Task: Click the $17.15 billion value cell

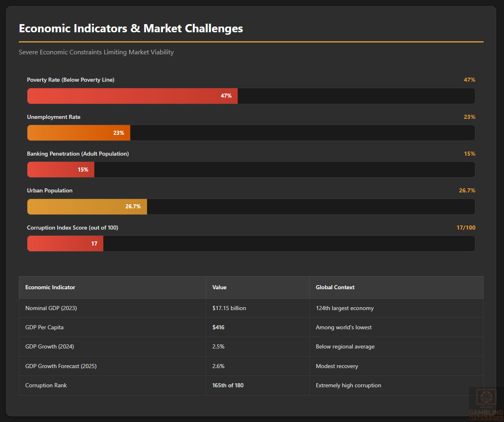Action: pos(229,308)
